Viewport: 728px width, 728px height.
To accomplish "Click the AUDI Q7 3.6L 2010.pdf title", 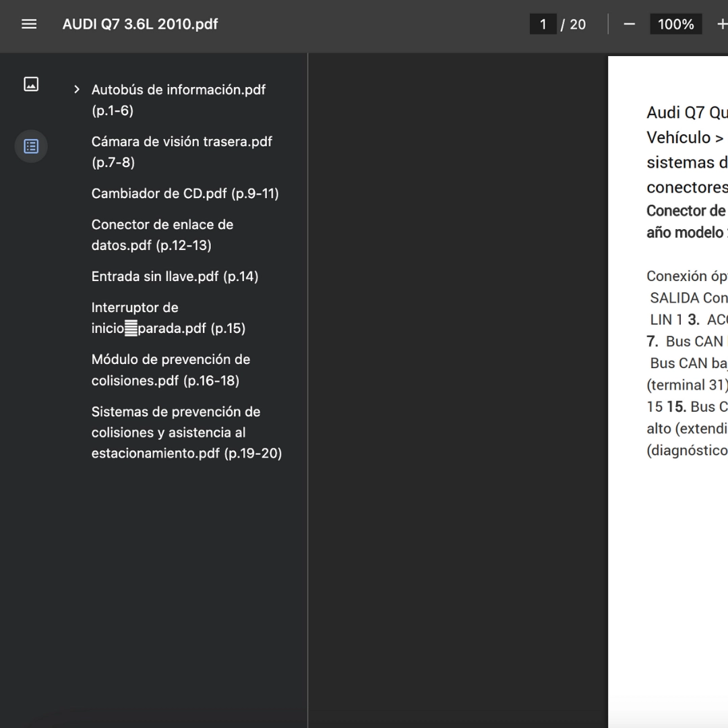I will [x=140, y=24].
